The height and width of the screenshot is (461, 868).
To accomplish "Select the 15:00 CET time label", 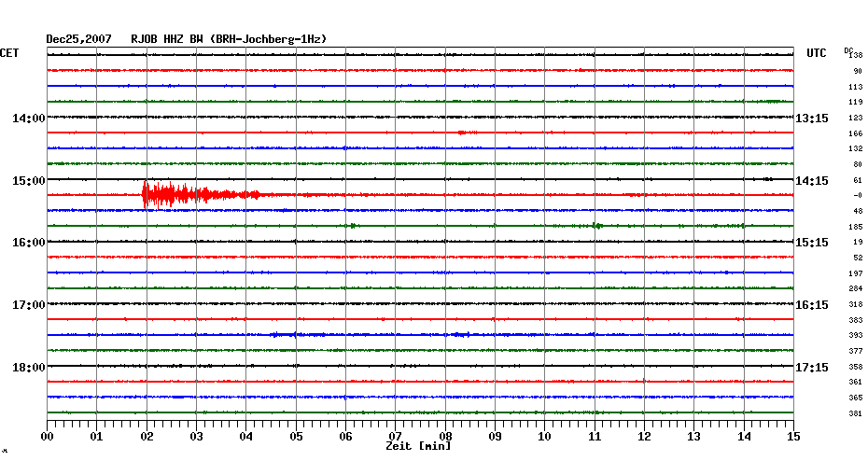I will coord(29,181).
